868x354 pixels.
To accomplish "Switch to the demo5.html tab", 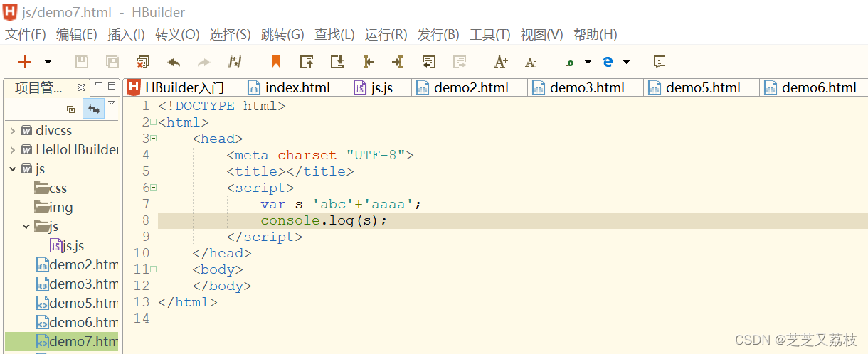I will 702,87.
